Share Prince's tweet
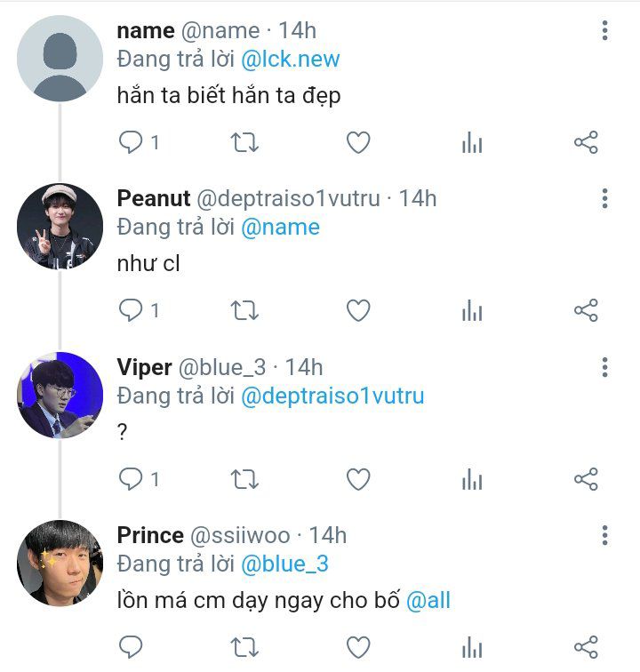Screen dimensions: 640x672 coord(586,647)
